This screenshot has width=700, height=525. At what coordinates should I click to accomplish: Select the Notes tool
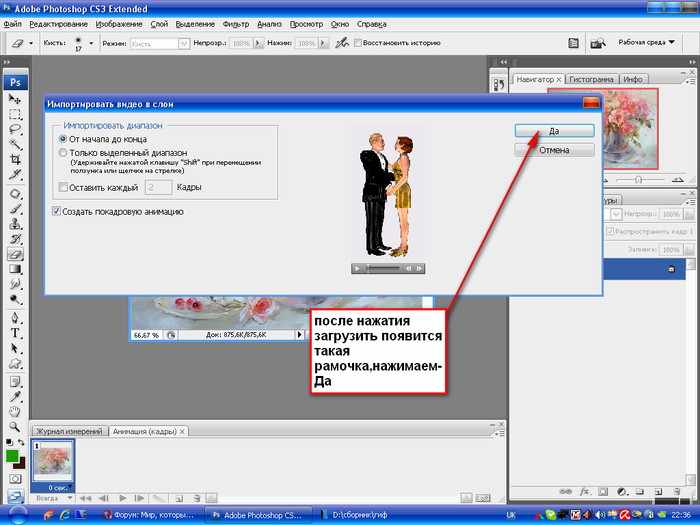pyautogui.click(x=15, y=382)
